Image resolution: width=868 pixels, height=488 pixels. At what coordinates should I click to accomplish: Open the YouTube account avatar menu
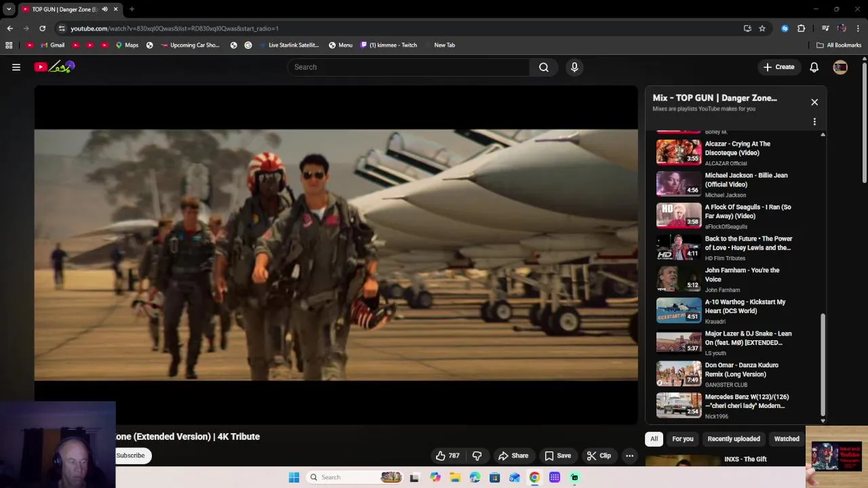(840, 67)
